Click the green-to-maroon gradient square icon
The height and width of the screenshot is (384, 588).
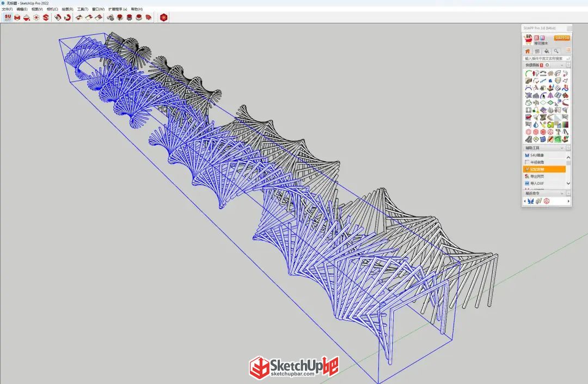tap(565, 125)
